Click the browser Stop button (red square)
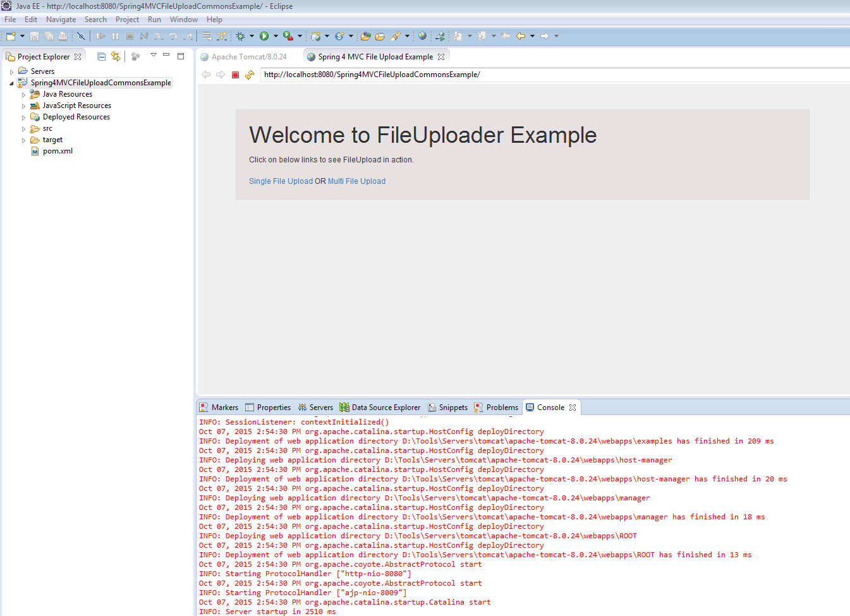 click(x=235, y=75)
